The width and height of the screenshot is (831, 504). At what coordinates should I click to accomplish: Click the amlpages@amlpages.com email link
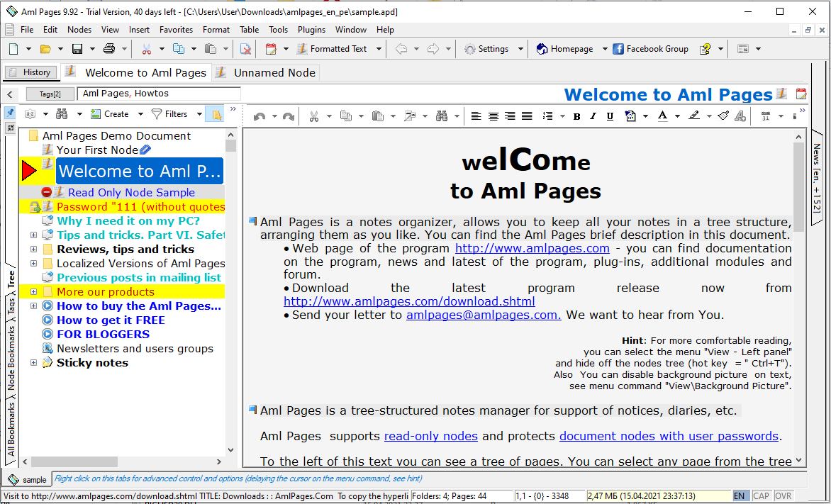484,315
